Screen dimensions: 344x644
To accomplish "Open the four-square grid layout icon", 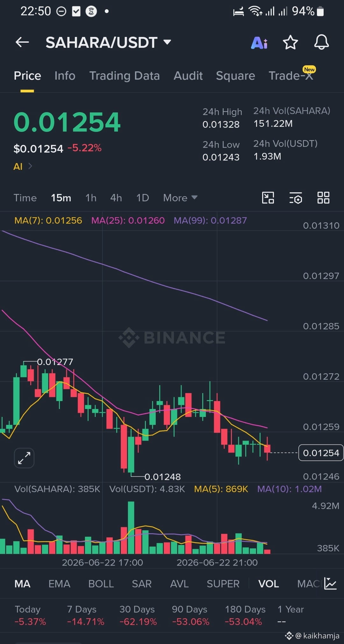I will click(x=323, y=198).
